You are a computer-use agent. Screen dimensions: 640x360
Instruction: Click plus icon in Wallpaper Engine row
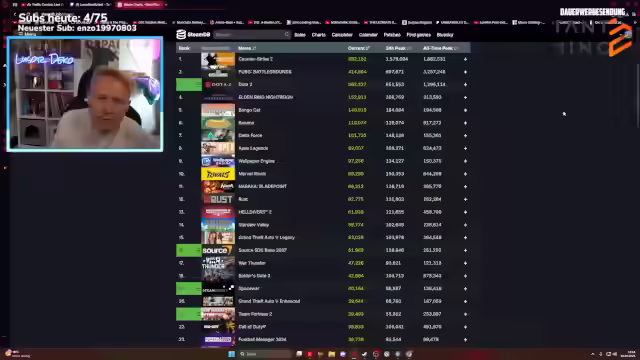[465, 161]
